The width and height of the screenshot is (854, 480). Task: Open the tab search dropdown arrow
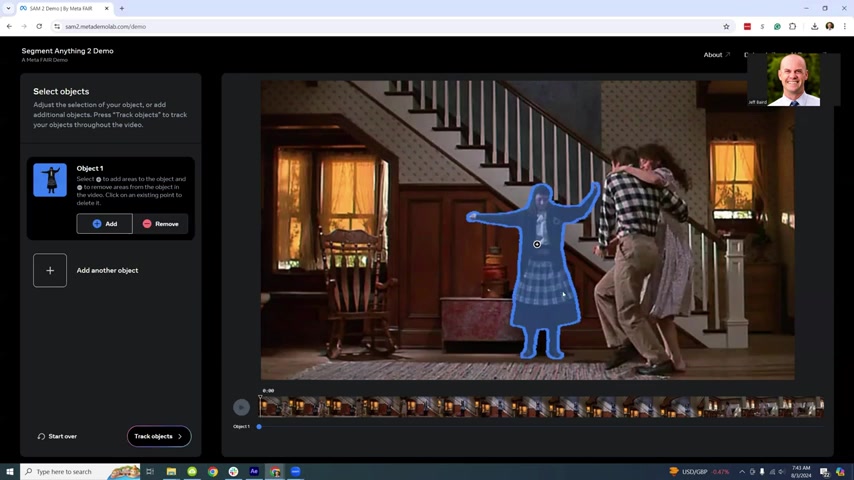click(8, 8)
